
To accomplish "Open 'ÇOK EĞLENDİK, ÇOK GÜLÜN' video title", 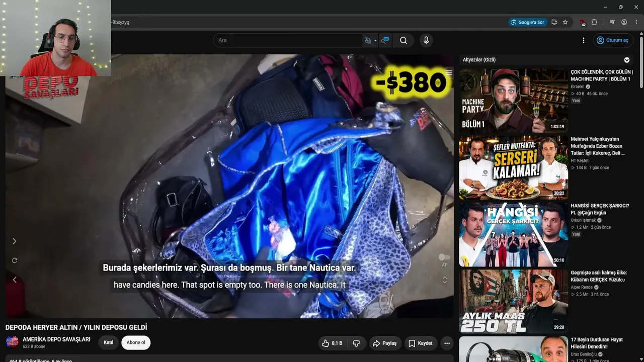I will coord(602,75).
